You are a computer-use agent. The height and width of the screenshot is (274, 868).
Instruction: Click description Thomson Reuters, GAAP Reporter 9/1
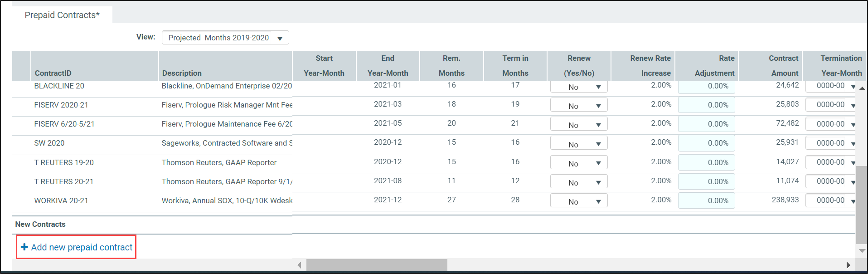tap(227, 181)
